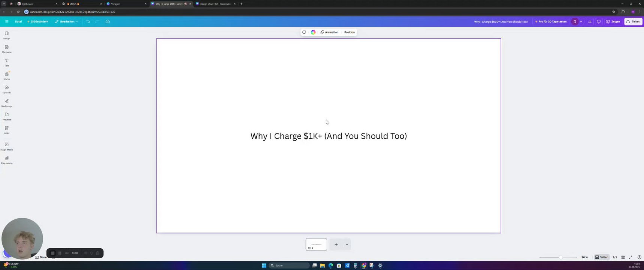Select the page 1 thumbnail
This screenshot has width=644, height=270.
click(316, 244)
